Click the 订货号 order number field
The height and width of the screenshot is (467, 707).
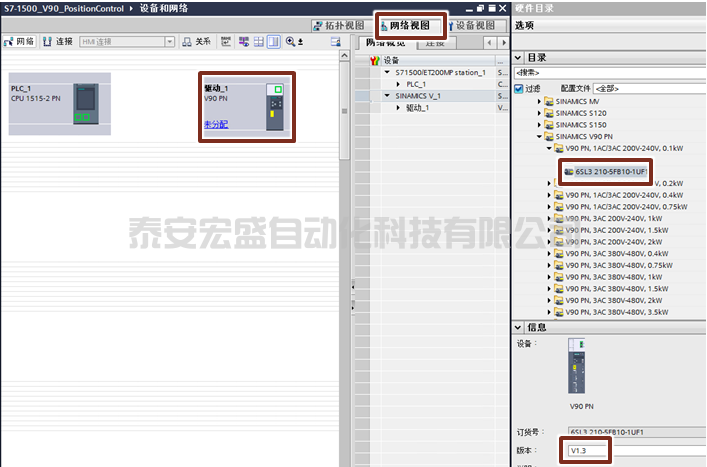pos(637,432)
